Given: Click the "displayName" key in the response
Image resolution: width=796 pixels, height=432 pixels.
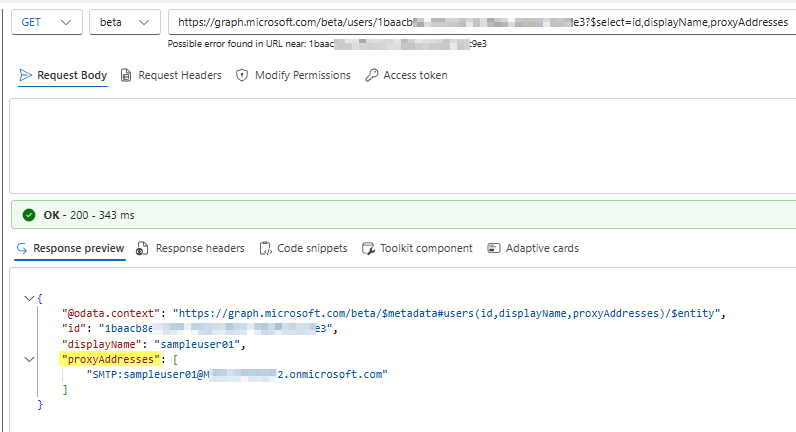Looking at the screenshot, I should tap(102, 344).
